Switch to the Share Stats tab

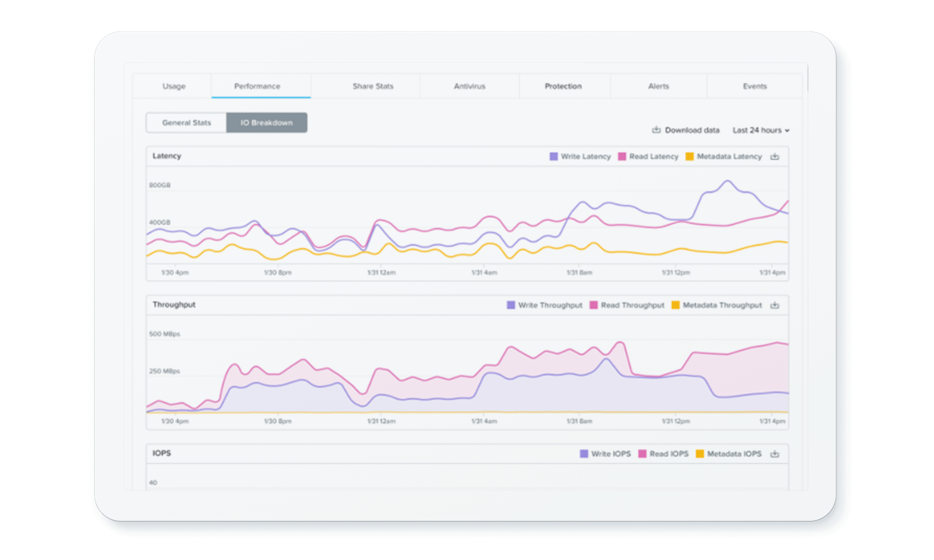click(373, 86)
